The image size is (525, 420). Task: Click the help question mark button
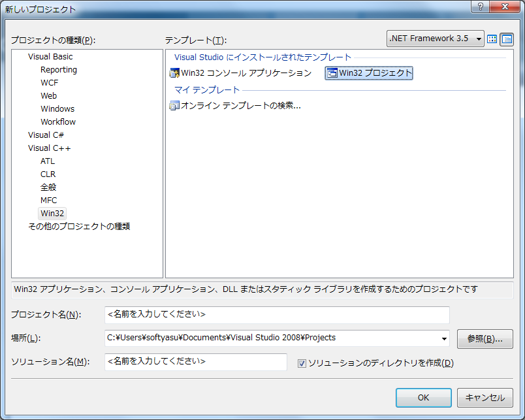[481, 6]
